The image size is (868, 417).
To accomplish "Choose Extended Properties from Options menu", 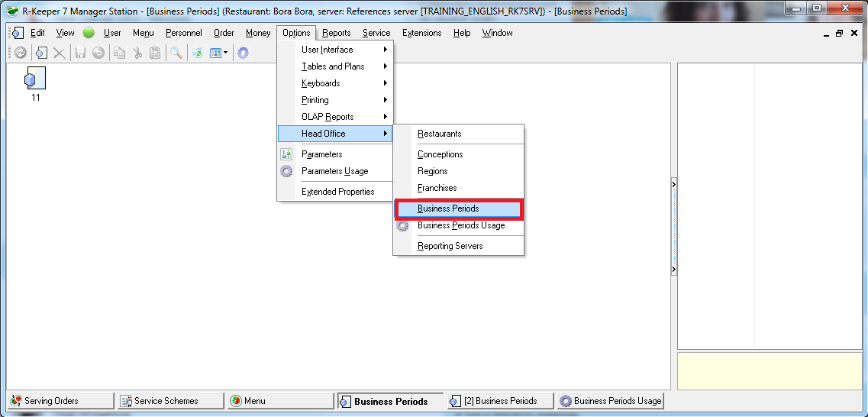I will (x=335, y=192).
